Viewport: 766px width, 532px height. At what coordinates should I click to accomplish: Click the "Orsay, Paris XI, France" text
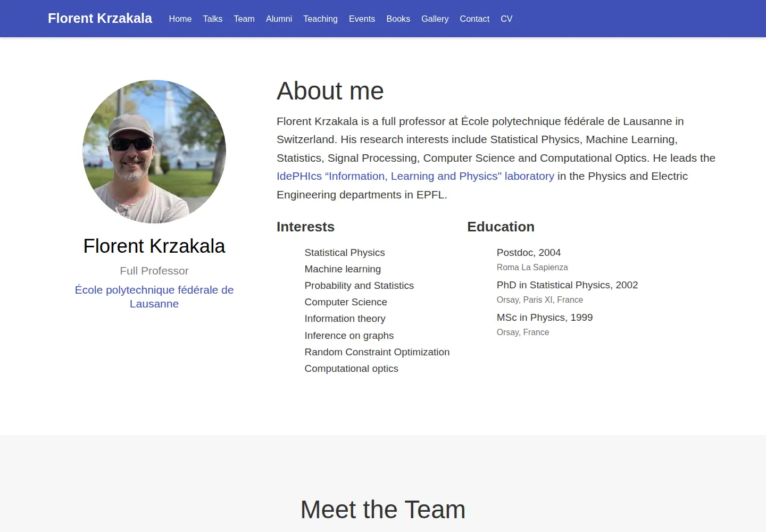[x=540, y=300]
